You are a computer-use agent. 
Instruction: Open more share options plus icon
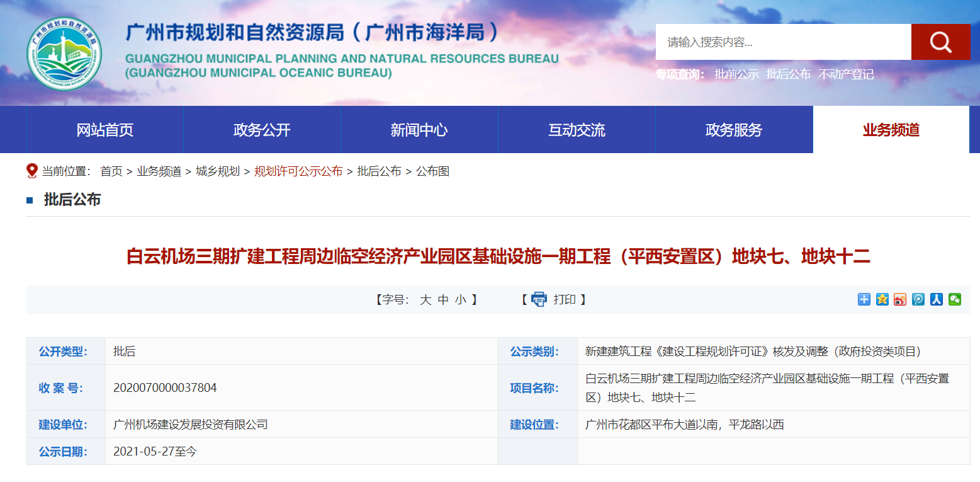coord(864,299)
